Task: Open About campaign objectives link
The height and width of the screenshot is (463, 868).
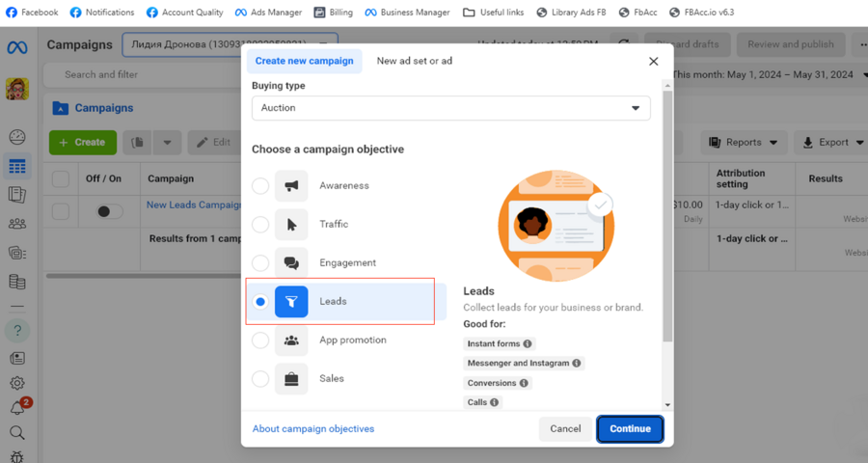Action: click(x=313, y=428)
